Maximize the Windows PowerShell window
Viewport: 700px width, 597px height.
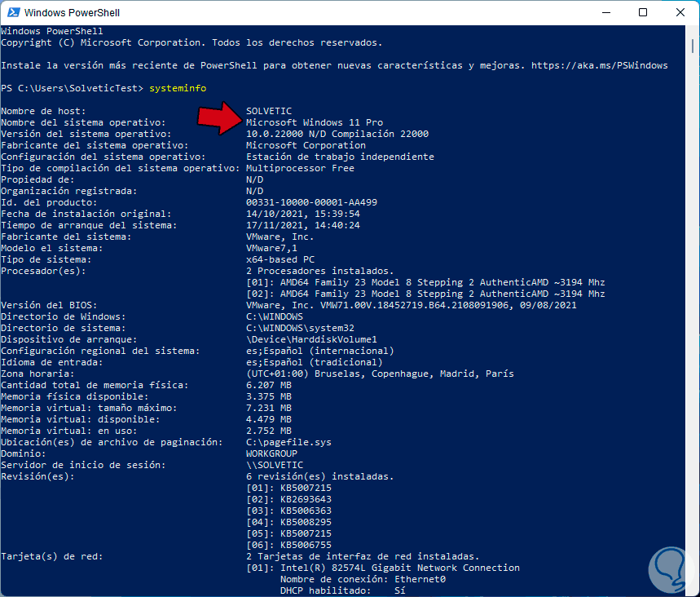[x=643, y=12]
